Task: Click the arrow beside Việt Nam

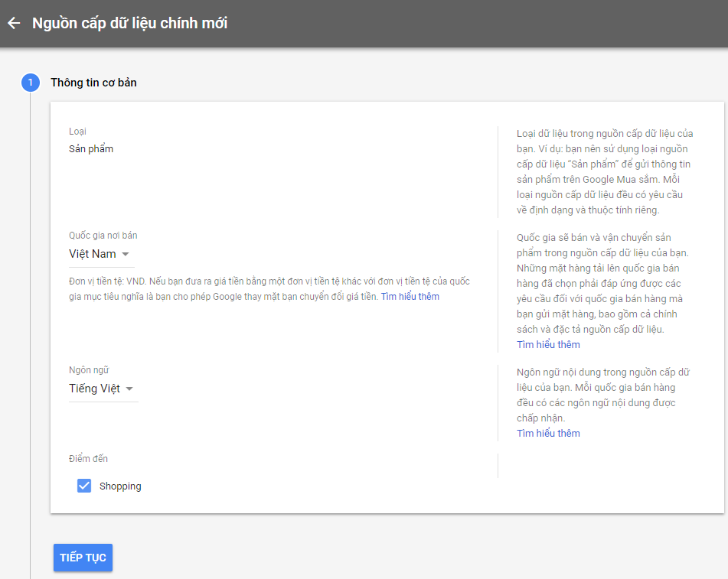Action: pyautogui.click(x=126, y=254)
